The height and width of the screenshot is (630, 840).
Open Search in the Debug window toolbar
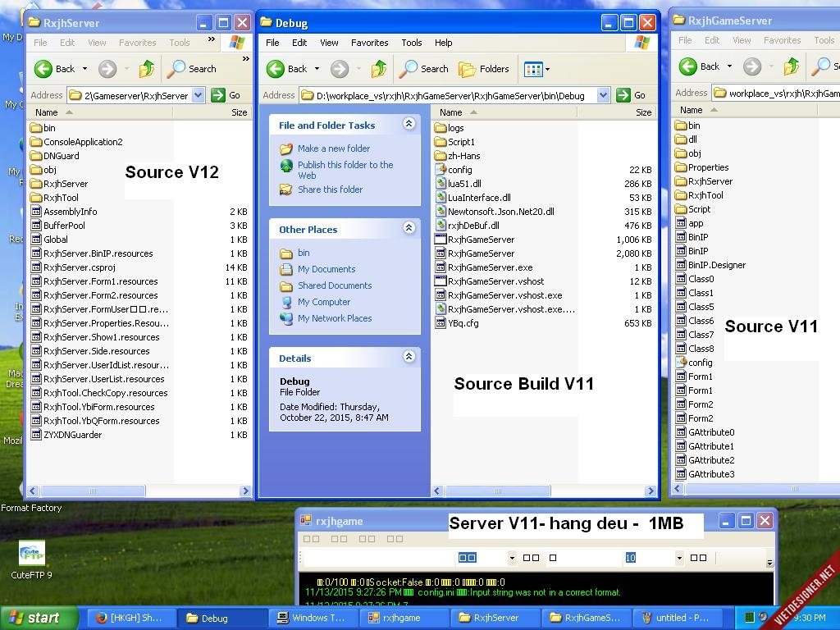[424, 69]
